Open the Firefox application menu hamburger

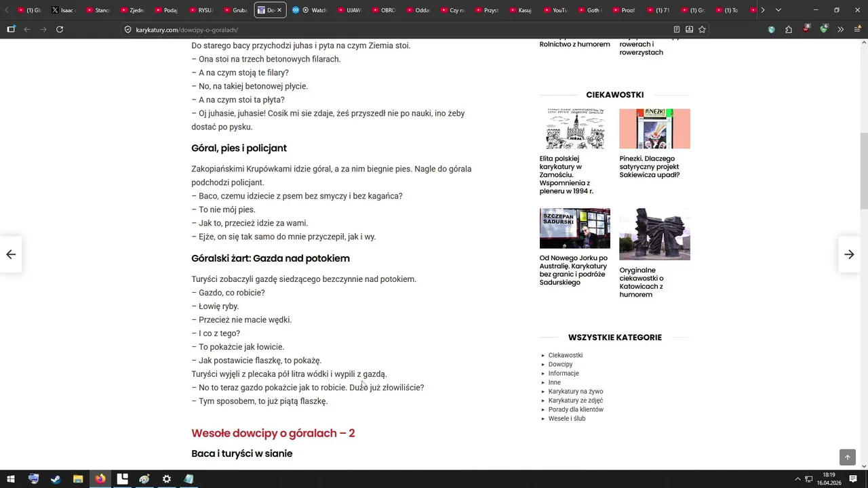(856, 29)
